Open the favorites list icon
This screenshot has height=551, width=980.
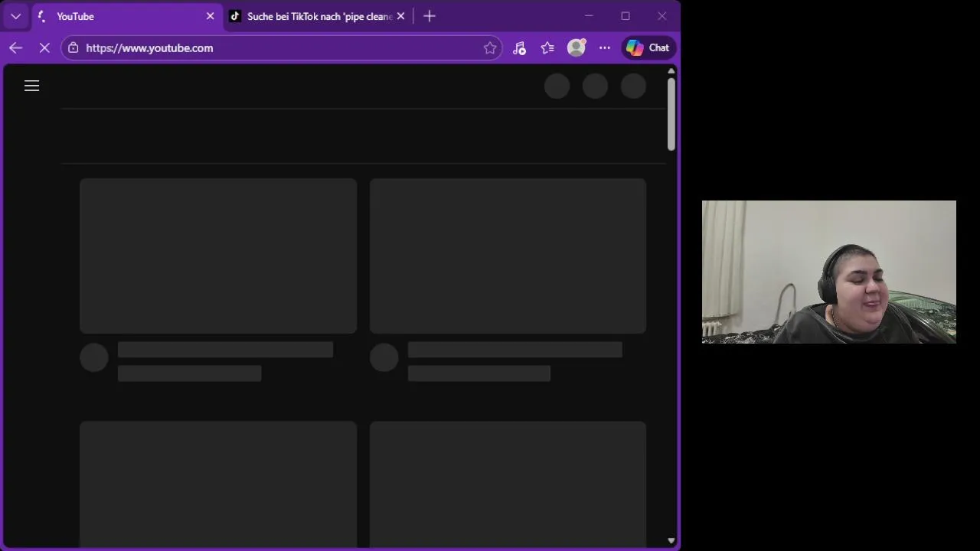(x=547, y=47)
